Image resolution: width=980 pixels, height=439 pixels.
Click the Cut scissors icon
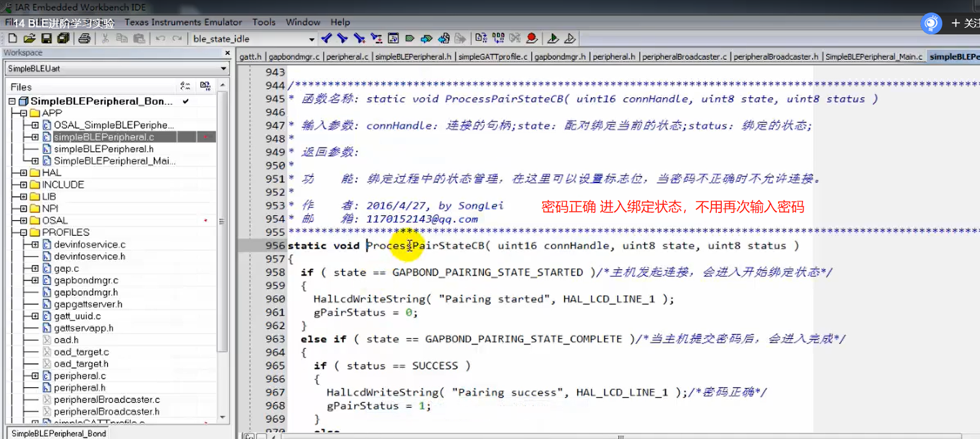tap(105, 38)
